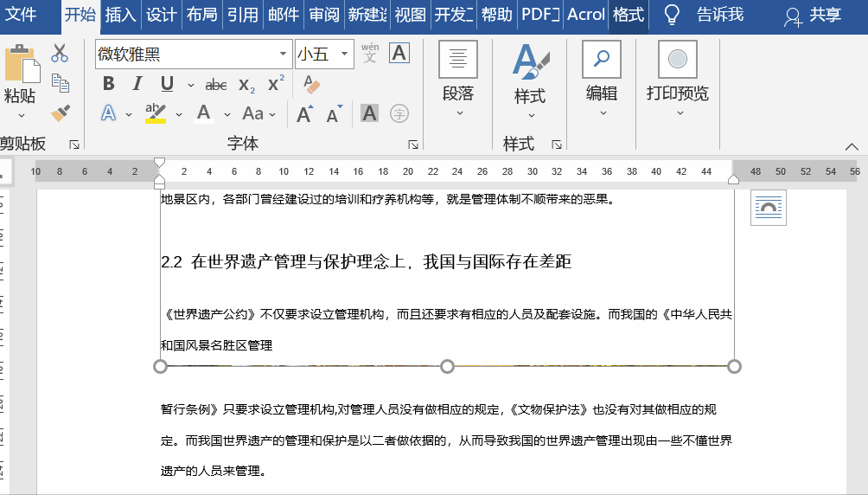Switch to the 插入 Insert tab
The height and width of the screenshot is (495, 868).
click(121, 15)
